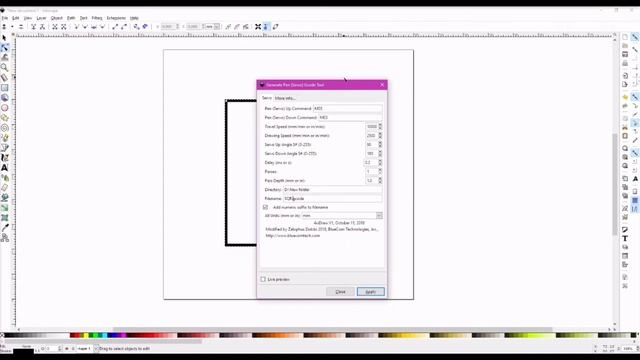Select the Rectangle tool
Image resolution: width=640 pixels, height=360 pixels.
[x=4, y=88]
